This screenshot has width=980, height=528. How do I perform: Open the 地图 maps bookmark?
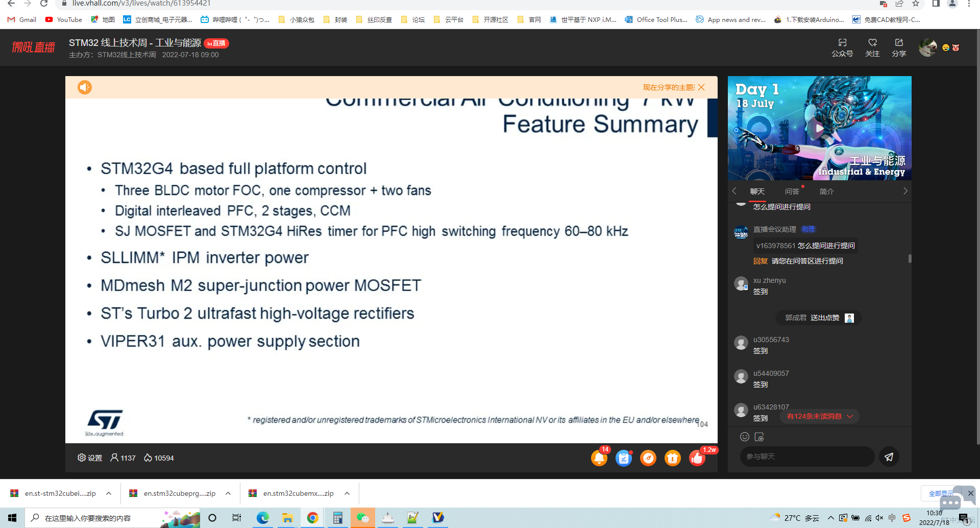tap(103, 20)
